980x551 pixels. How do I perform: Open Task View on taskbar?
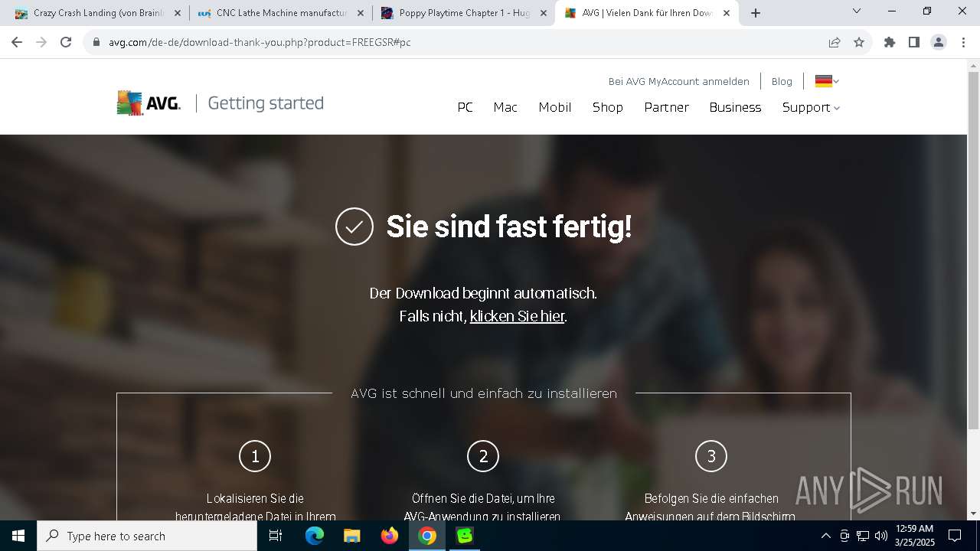[276, 536]
